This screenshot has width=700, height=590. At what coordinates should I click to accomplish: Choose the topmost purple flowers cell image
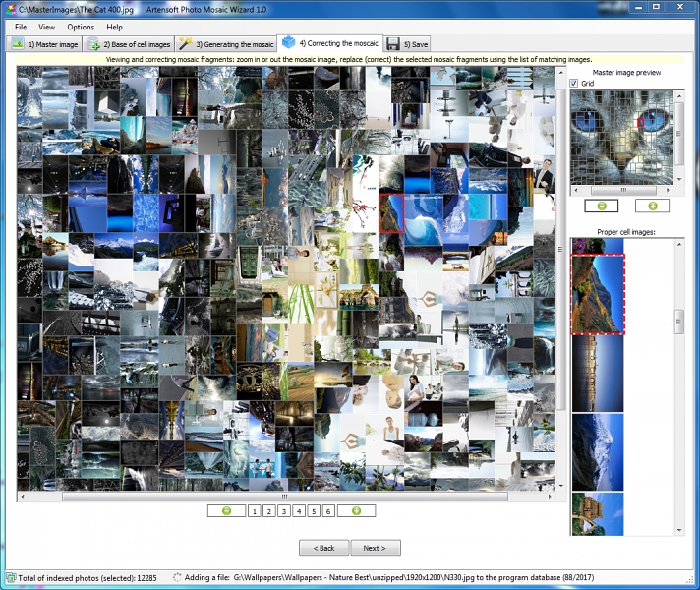(598, 245)
